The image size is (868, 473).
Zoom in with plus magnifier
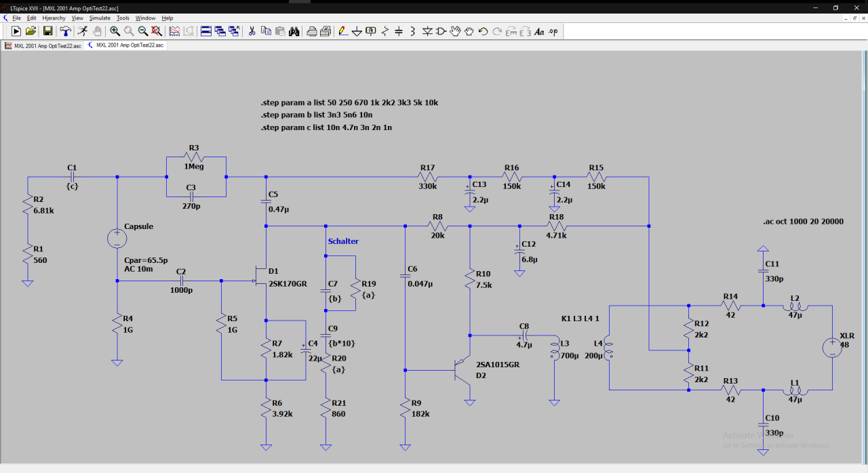115,31
